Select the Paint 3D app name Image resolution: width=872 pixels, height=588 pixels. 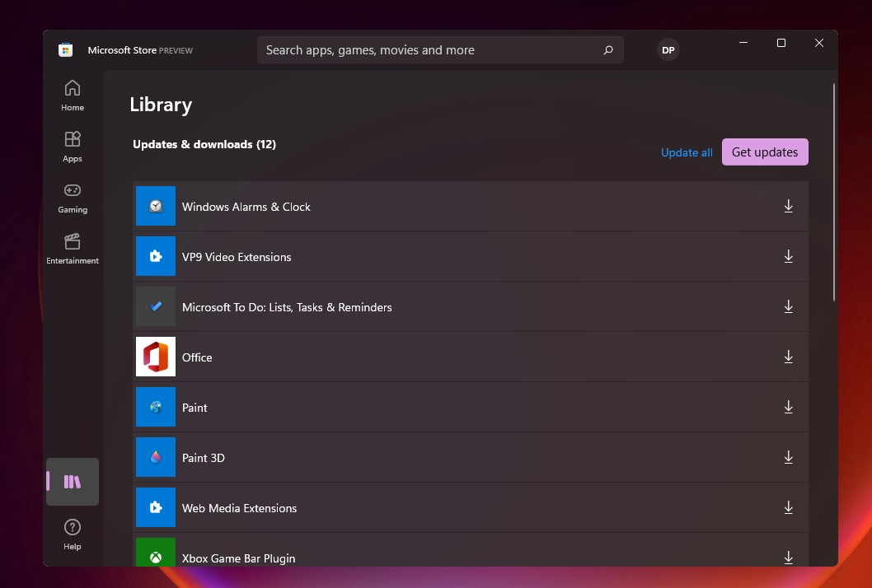coord(204,458)
